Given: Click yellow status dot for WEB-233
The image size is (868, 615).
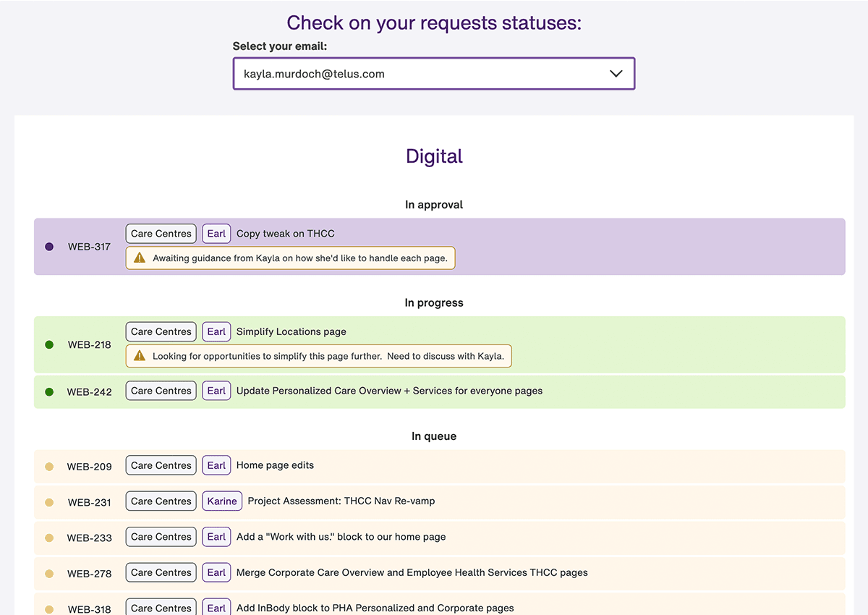Looking at the screenshot, I should (x=49, y=538).
